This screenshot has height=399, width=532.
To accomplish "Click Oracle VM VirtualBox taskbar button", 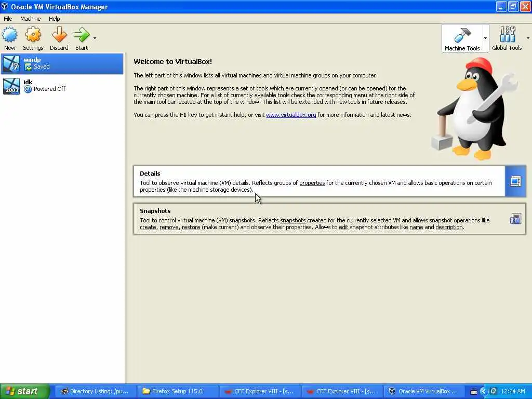I will [x=424, y=391].
